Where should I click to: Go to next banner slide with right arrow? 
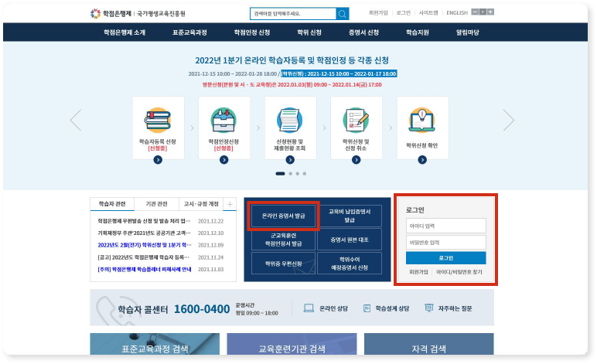pyautogui.click(x=509, y=121)
